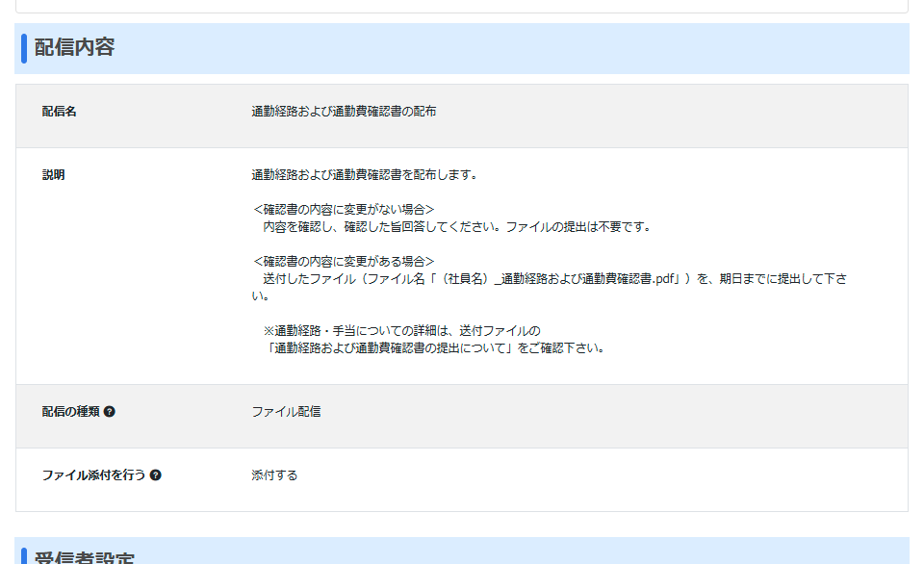Image resolution: width=924 pixels, height=564 pixels.
Task: Click the ファイル添付を行う label text
Action: (93, 475)
